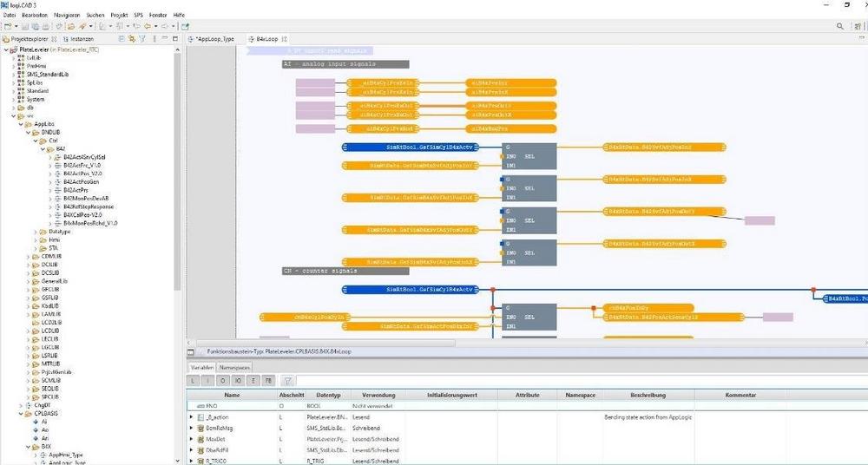This screenshot has height=465, width=868.
Task: Click the New wizard toolbar icon
Action: click(8, 26)
